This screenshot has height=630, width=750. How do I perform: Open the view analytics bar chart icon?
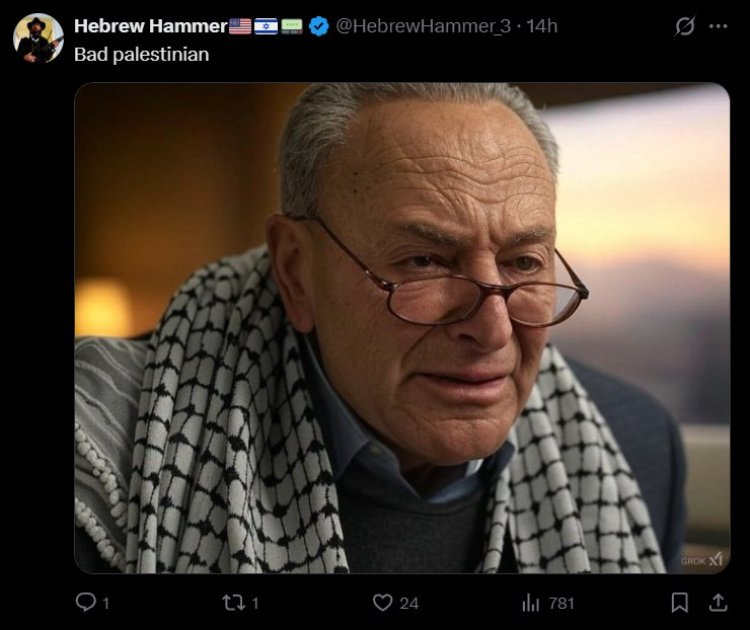[x=531, y=602]
